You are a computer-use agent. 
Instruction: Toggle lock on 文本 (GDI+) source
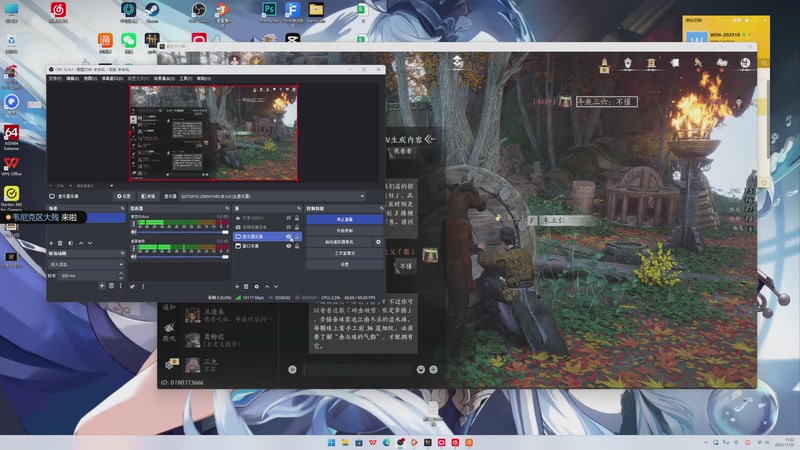click(x=297, y=218)
